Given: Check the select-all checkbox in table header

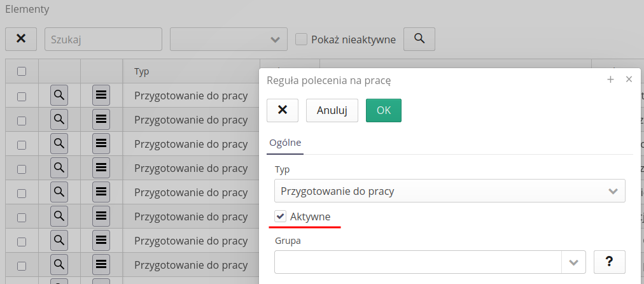Looking at the screenshot, I should coord(22,72).
